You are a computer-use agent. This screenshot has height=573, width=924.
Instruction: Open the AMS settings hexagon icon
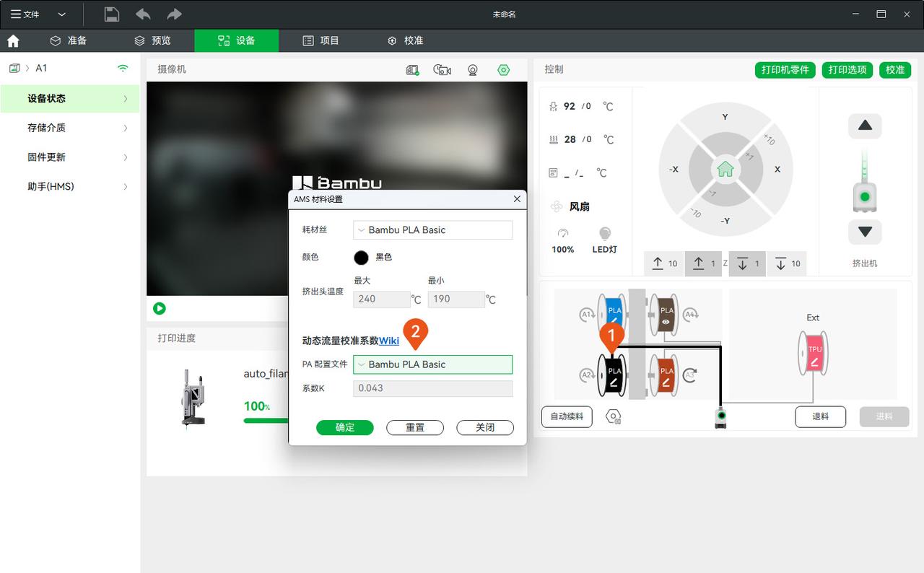coord(613,417)
